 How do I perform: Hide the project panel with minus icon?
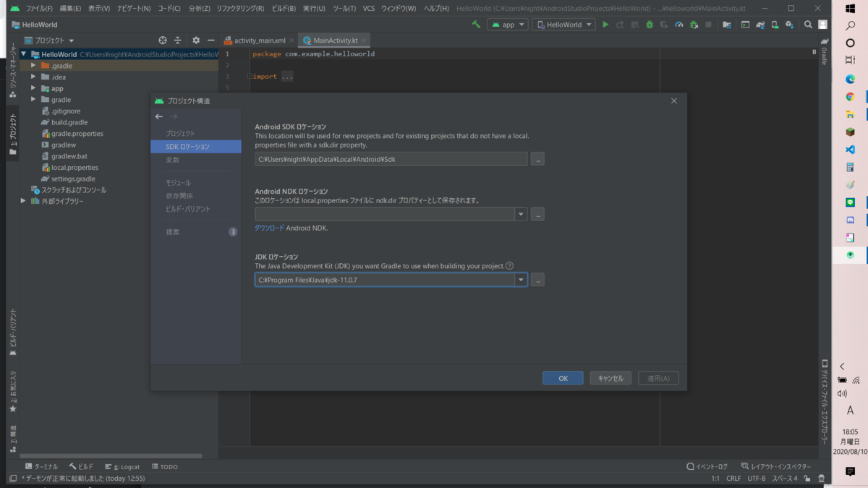210,40
